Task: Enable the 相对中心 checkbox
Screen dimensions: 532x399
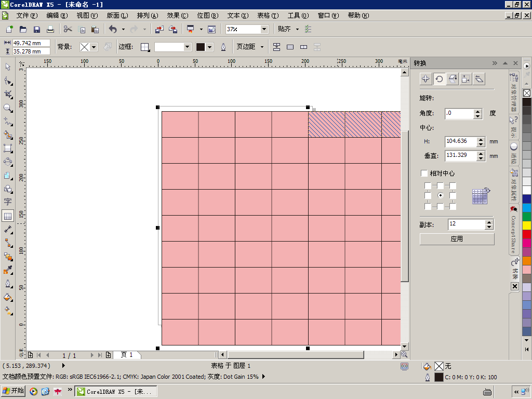Action: click(424, 173)
